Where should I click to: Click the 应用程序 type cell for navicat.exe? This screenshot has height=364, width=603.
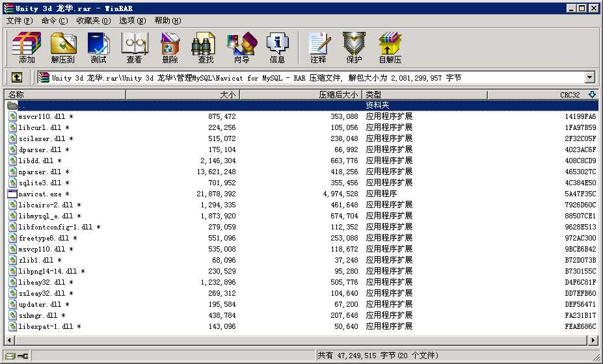point(381,194)
